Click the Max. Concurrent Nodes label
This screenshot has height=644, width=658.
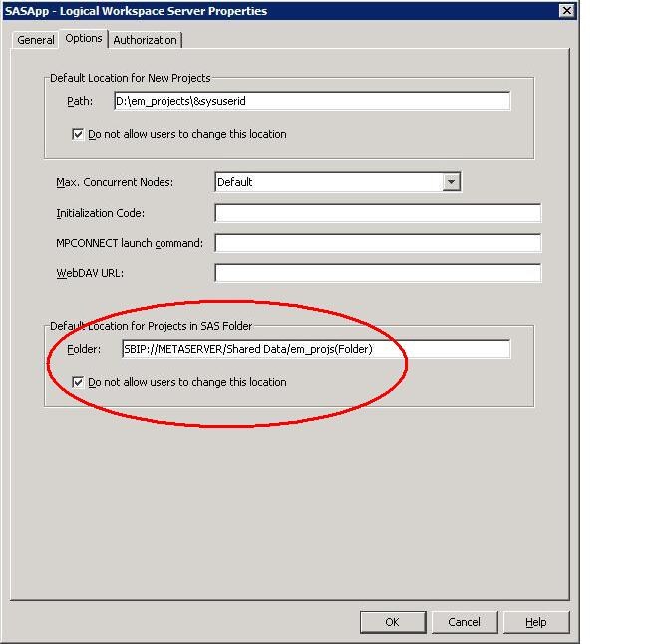(115, 183)
